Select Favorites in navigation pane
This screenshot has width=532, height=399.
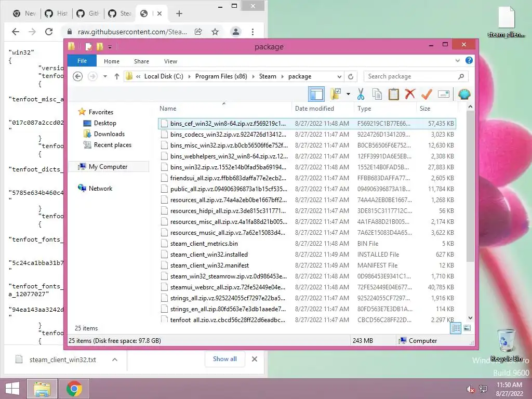click(x=101, y=112)
